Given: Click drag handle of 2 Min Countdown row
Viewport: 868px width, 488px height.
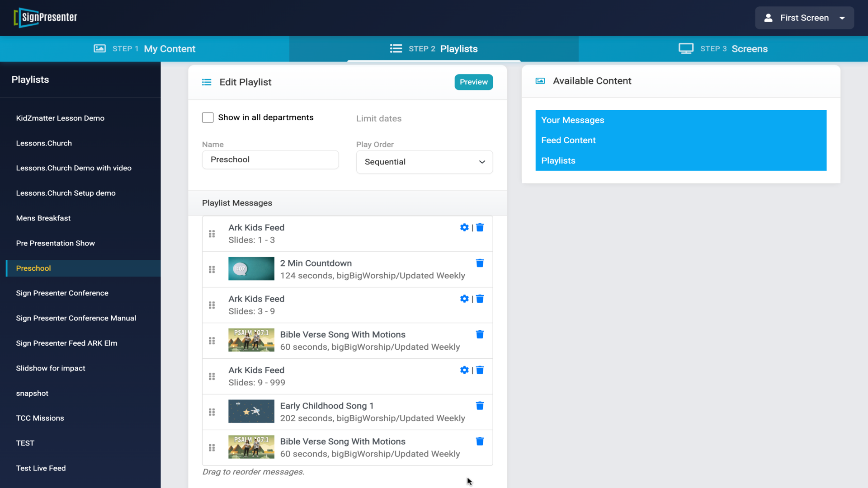Looking at the screenshot, I should pos(212,269).
